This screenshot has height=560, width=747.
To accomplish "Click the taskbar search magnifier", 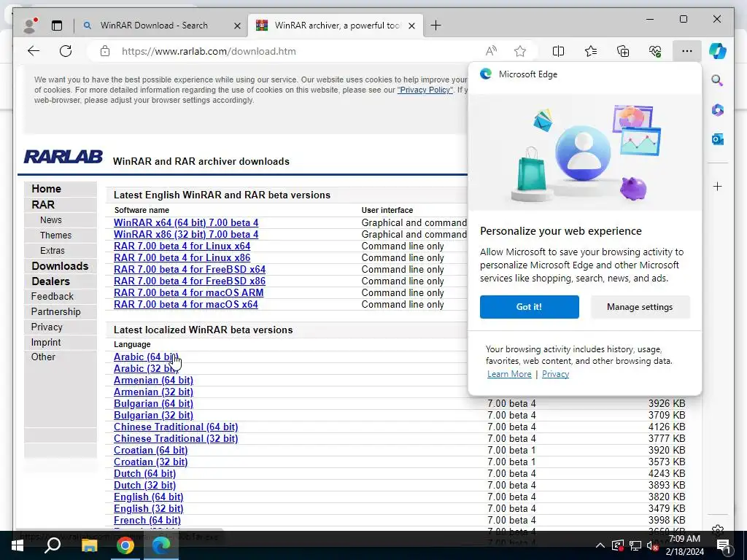I will tap(53, 545).
